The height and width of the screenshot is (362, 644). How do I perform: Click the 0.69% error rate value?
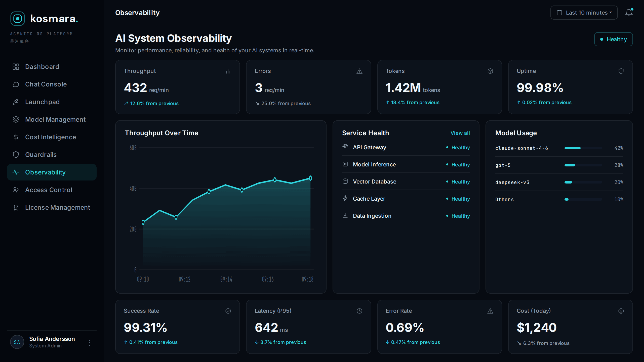click(405, 328)
